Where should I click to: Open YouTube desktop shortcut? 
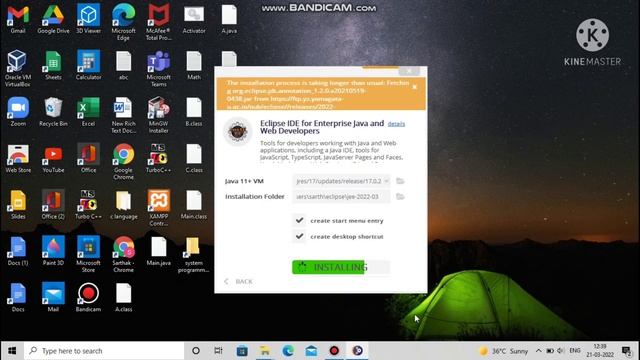point(53,158)
